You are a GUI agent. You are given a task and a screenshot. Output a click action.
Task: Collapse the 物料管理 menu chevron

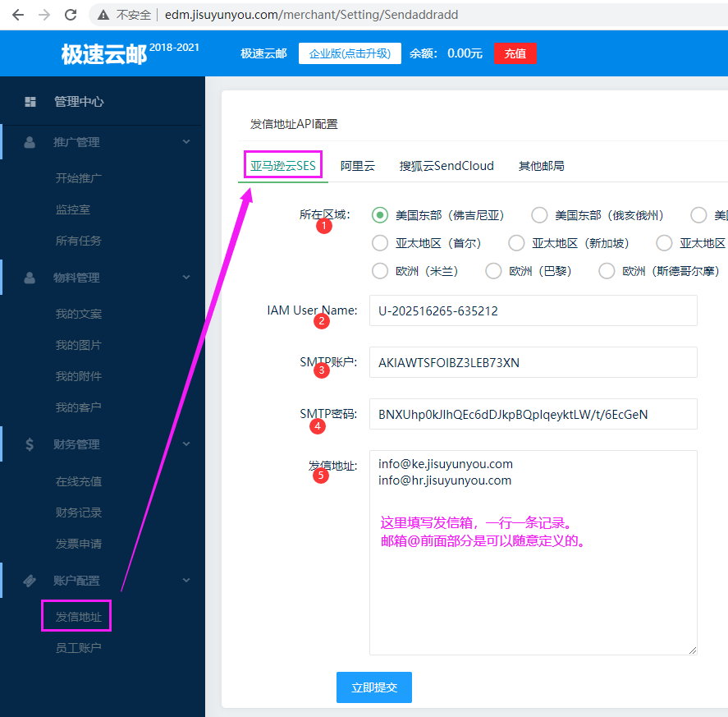click(186, 278)
